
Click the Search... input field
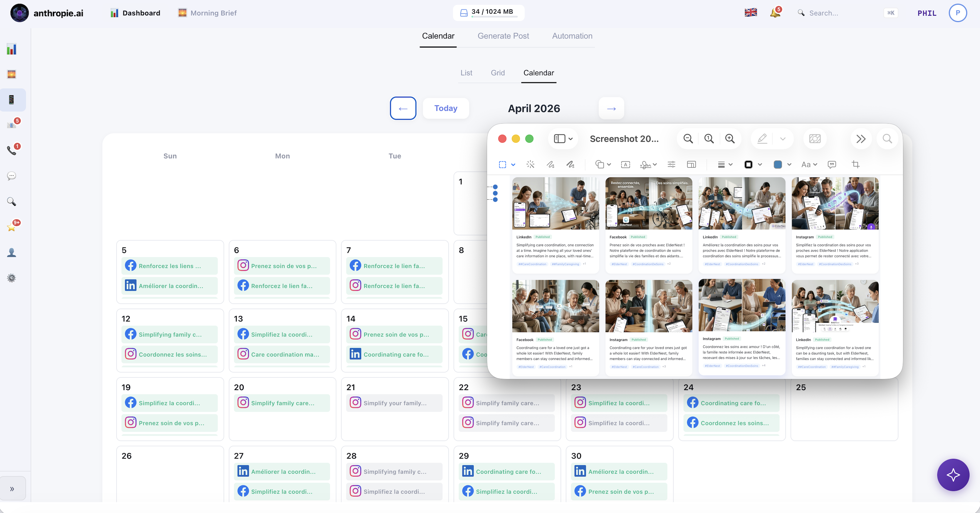click(x=847, y=13)
